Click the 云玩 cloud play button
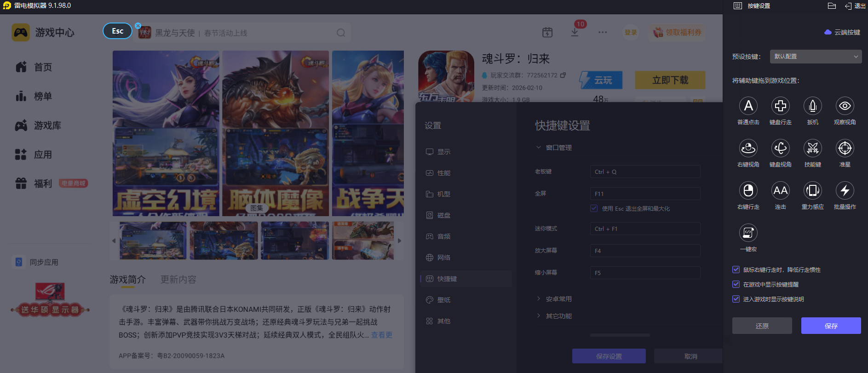 601,80
